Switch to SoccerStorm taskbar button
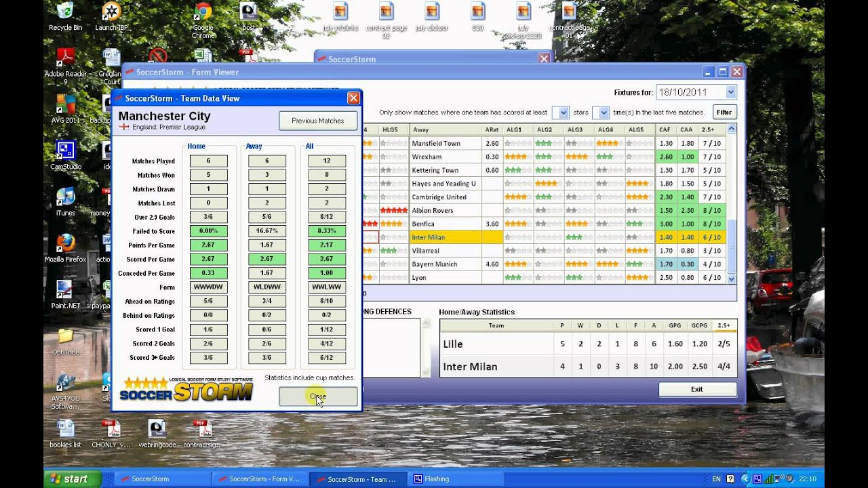The height and width of the screenshot is (488, 868). pos(162,479)
